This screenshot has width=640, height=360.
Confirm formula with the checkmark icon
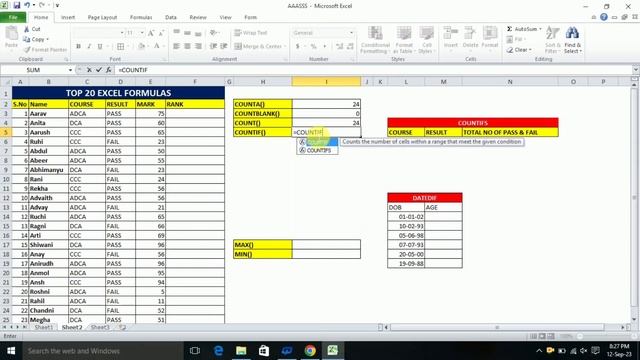[x=99, y=70]
